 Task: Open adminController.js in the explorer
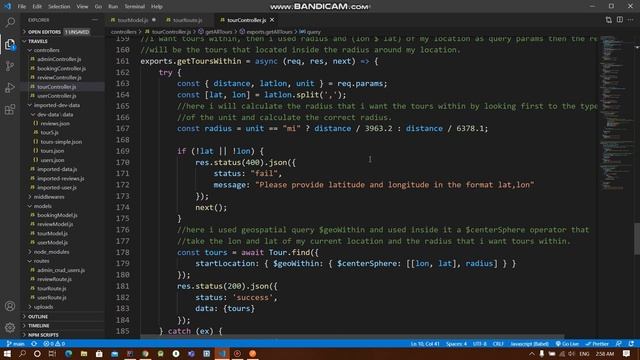pyautogui.click(x=59, y=59)
